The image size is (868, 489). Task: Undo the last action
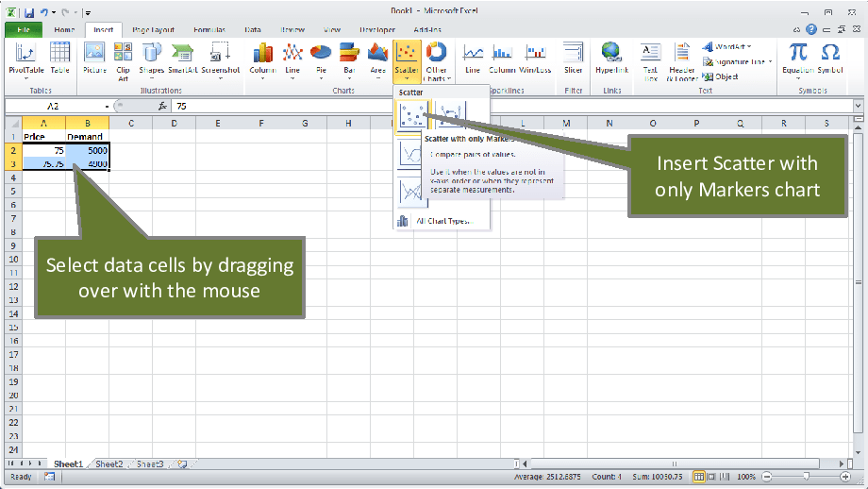point(43,12)
